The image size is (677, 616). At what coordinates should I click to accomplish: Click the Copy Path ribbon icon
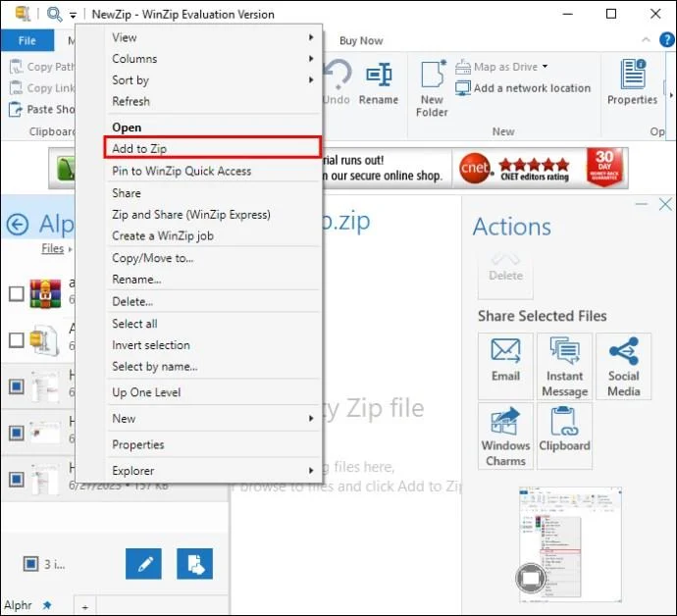pyautogui.click(x=16, y=67)
